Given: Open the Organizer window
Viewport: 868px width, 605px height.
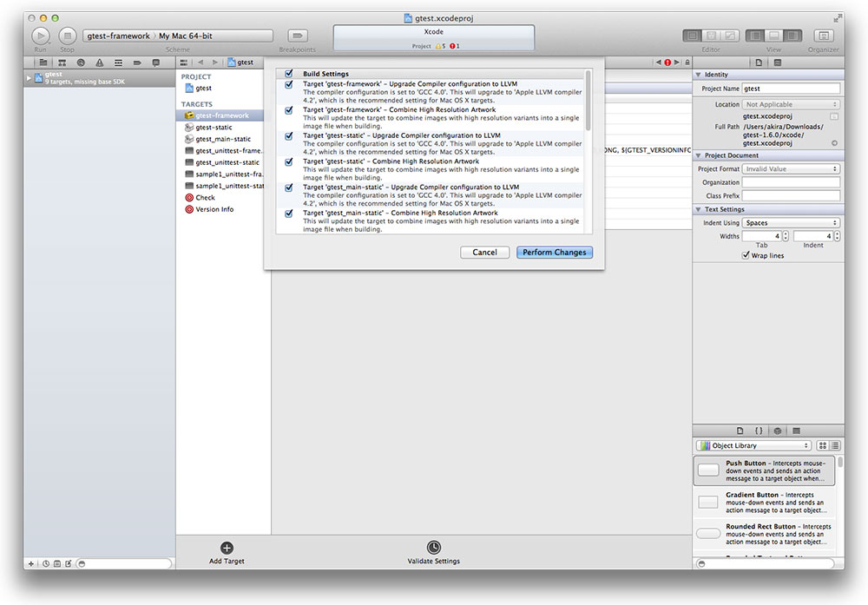Looking at the screenshot, I should [x=823, y=36].
